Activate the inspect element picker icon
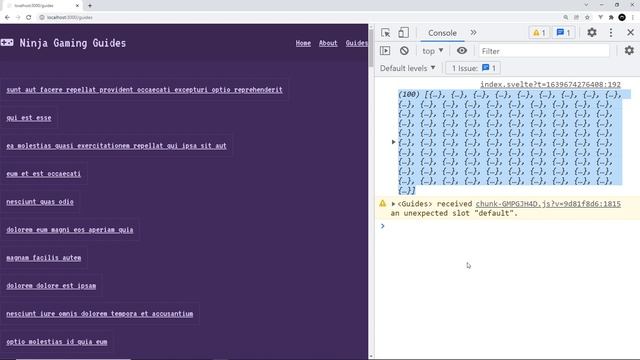Viewport: 640px width, 360px height. 385,33
